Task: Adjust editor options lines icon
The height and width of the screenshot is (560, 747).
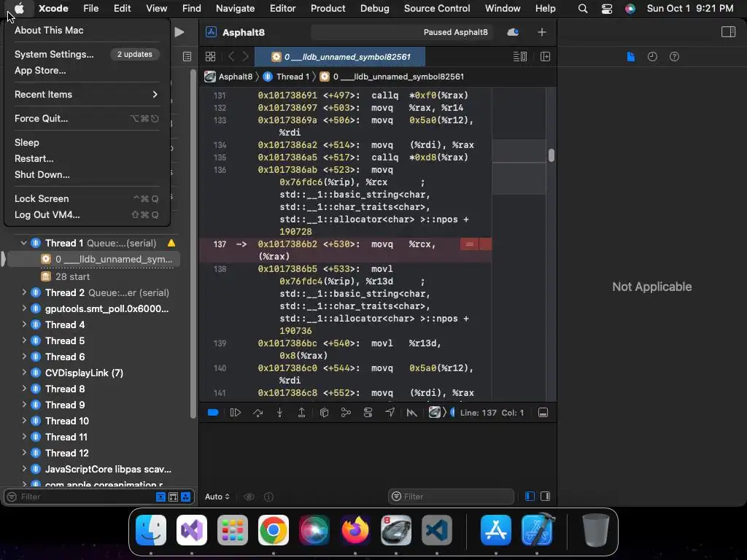Action: pos(519,57)
